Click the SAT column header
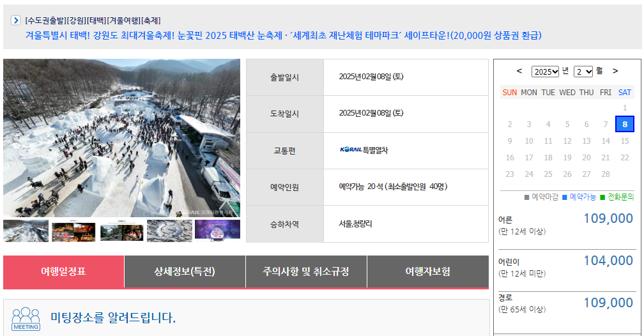The height and width of the screenshot is (336, 644). point(625,93)
